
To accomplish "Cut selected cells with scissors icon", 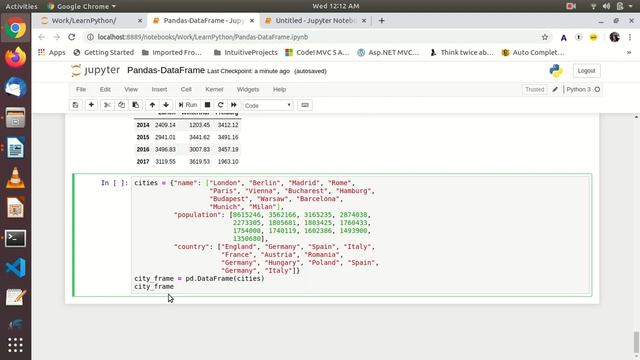I will click(107, 105).
